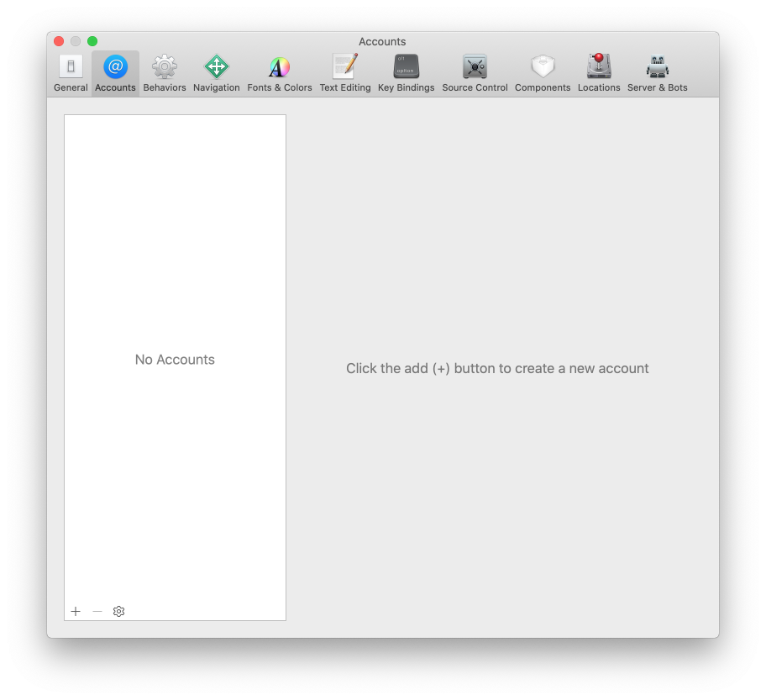Open Text Editing preferences
The image size is (766, 700).
click(x=345, y=73)
